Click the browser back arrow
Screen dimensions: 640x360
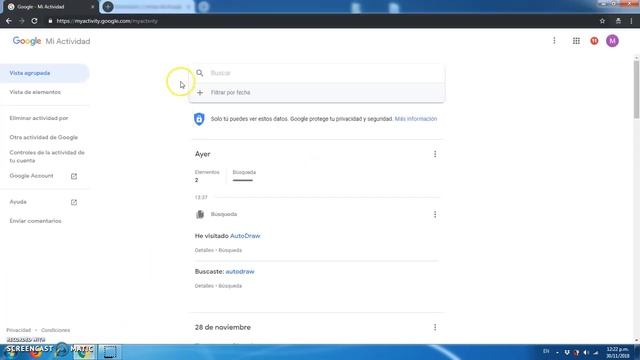pyautogui.click(x=9, y=21)
